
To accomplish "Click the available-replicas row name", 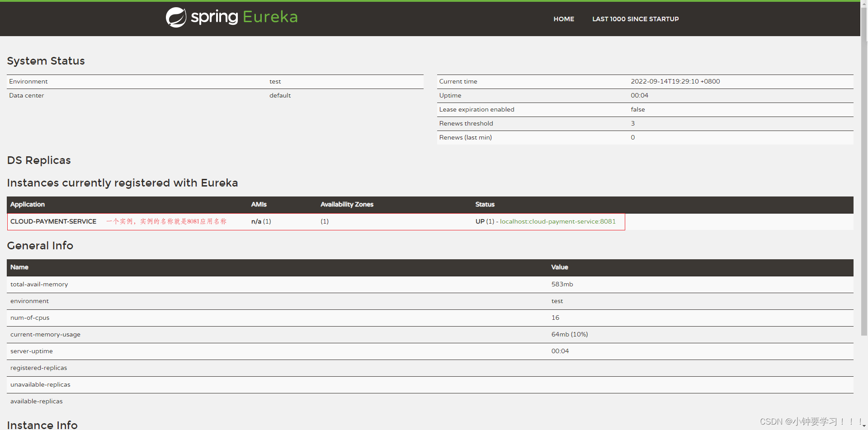I will 36,401.
